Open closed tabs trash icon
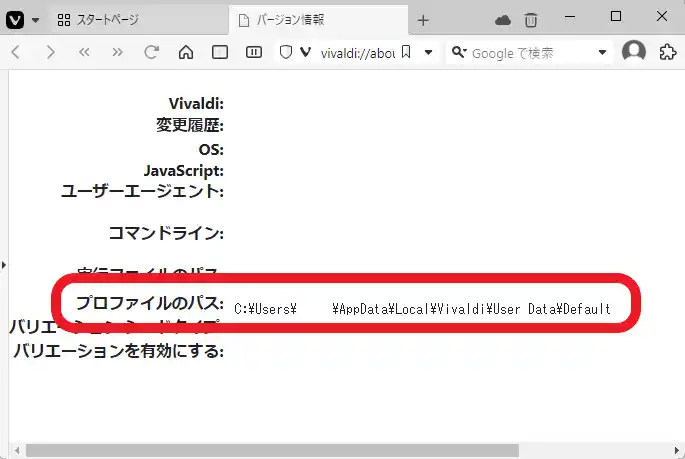The height and width of the screenshot is (459, 685). pos(531,20)
